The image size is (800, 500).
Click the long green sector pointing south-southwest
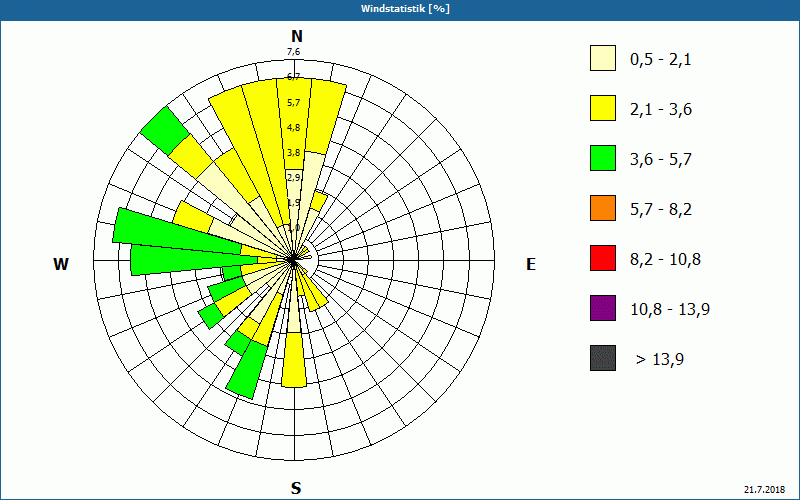click(x=248, y=369)
